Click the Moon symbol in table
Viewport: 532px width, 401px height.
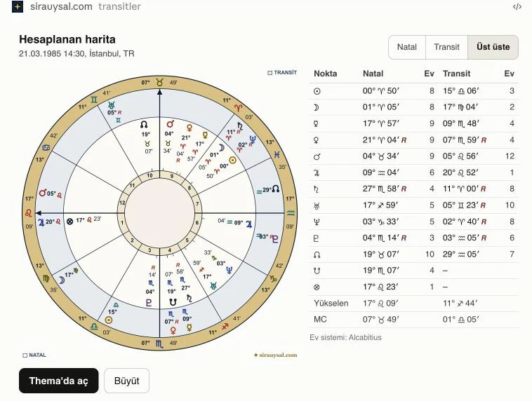(317, 107)
